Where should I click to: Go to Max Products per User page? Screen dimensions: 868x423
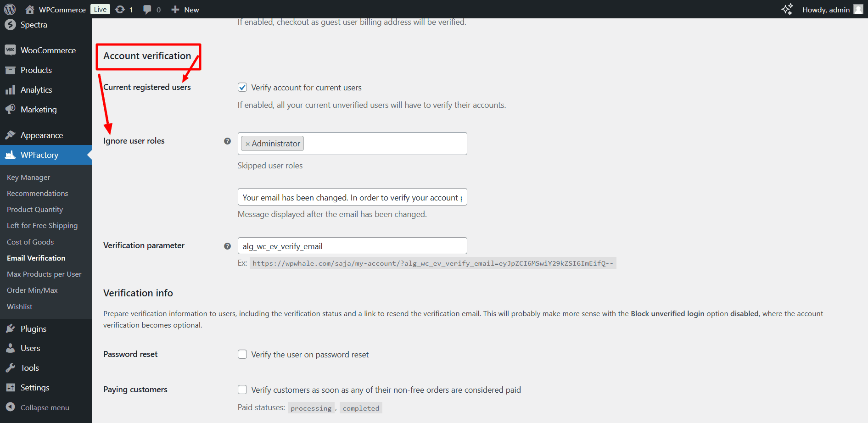click(44, 274)
